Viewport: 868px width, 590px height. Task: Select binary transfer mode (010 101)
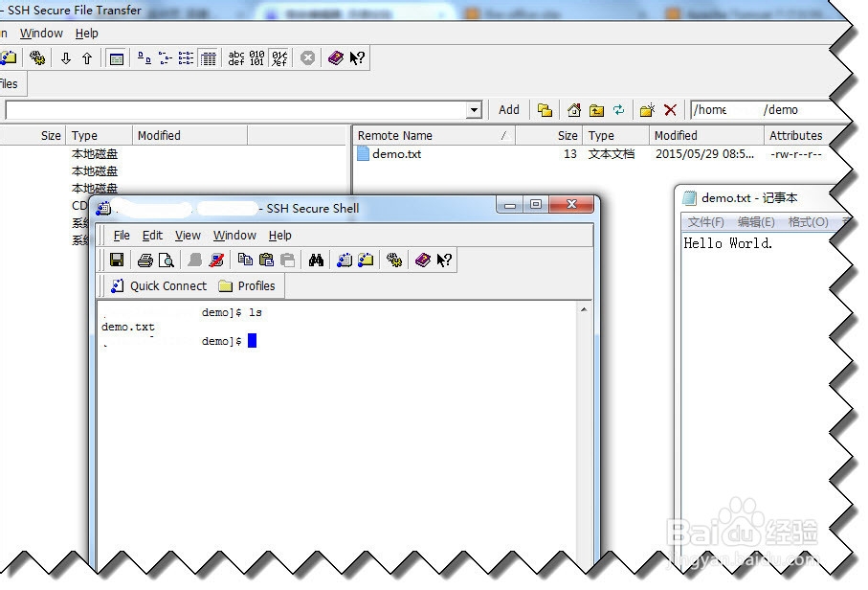pos(256,57)
